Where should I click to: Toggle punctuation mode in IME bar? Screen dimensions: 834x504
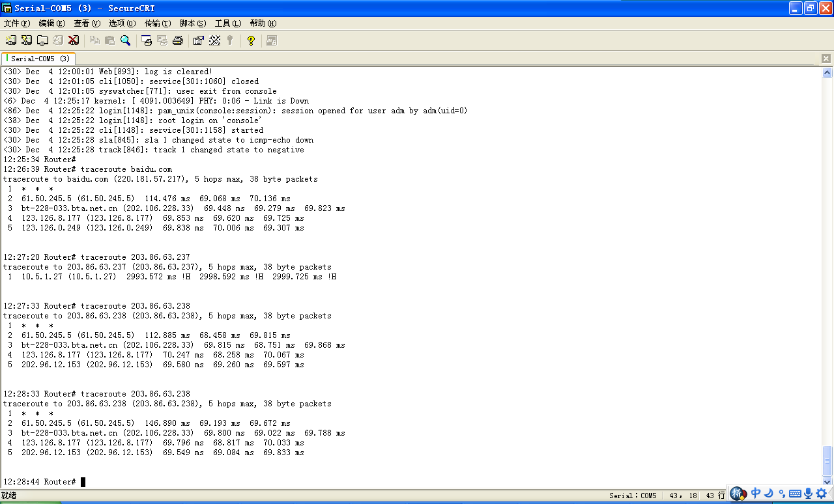coord(783,494)
